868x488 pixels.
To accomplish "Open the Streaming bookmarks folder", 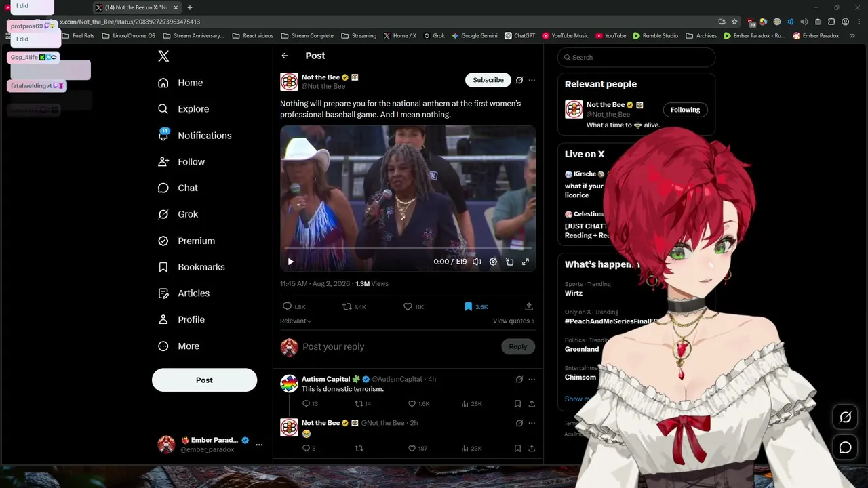I will [359, 35].
